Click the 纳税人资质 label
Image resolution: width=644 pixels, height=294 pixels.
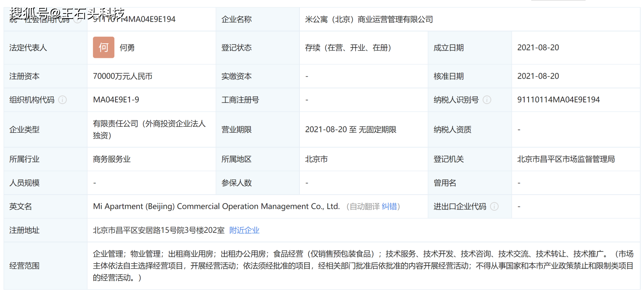click(452, 130)
